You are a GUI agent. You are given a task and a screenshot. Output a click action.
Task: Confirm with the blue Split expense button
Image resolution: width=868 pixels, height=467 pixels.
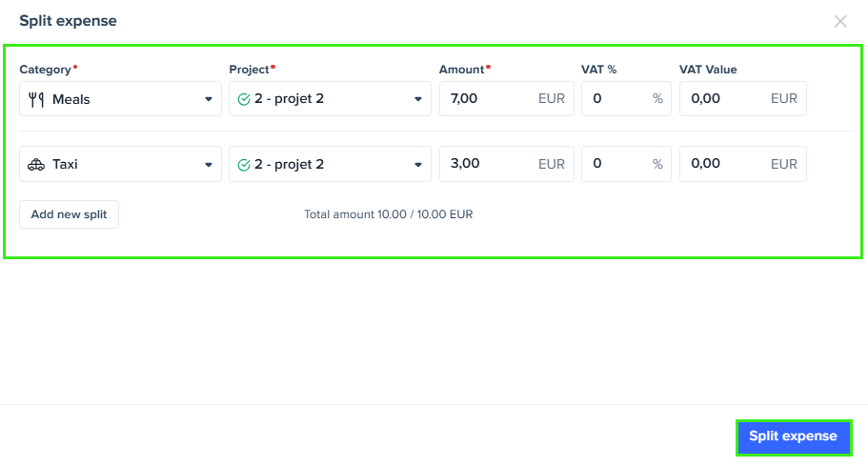click(x=794, y=437)
